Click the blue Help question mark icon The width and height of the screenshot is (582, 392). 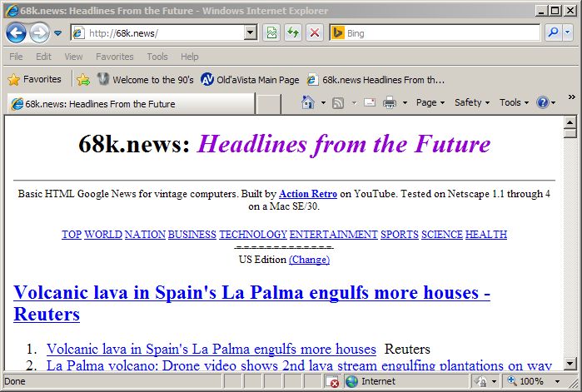(x=543, y=102)
